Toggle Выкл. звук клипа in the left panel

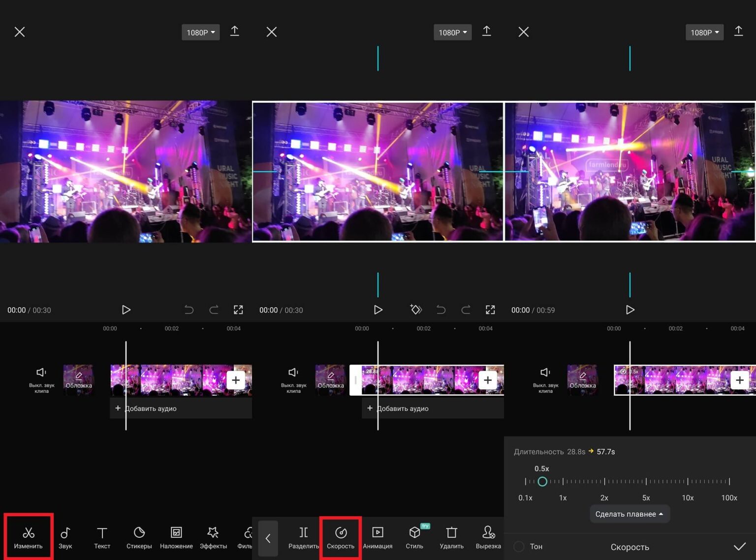click(41, 378)
